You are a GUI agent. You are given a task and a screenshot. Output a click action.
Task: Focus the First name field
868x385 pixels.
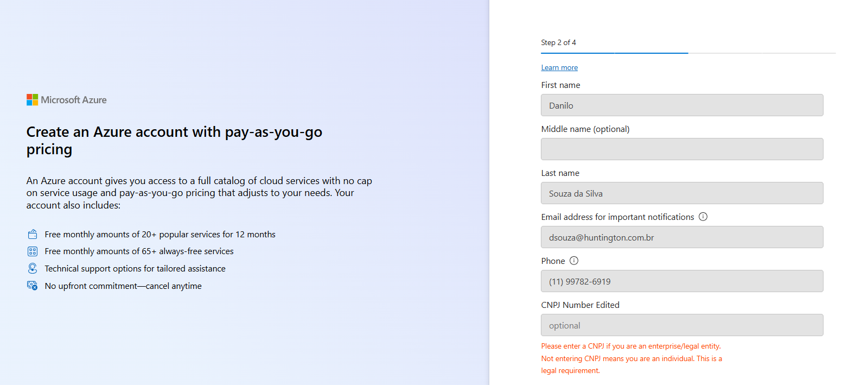[x=682, y=105]
